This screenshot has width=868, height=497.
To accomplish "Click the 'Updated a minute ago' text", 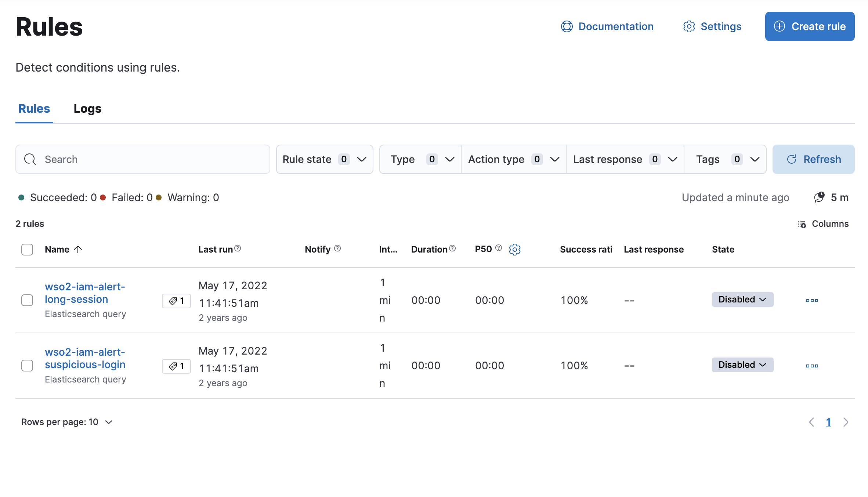I will pos(735,197).
